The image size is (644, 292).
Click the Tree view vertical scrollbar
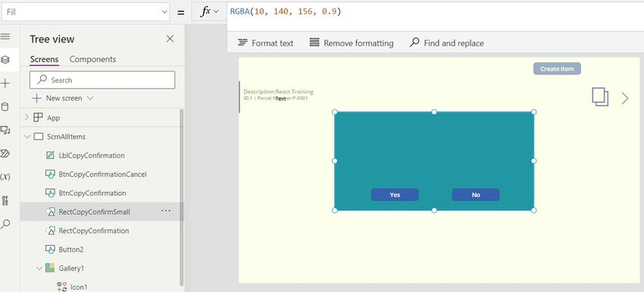pyautogui.click(x=182, y=197)
